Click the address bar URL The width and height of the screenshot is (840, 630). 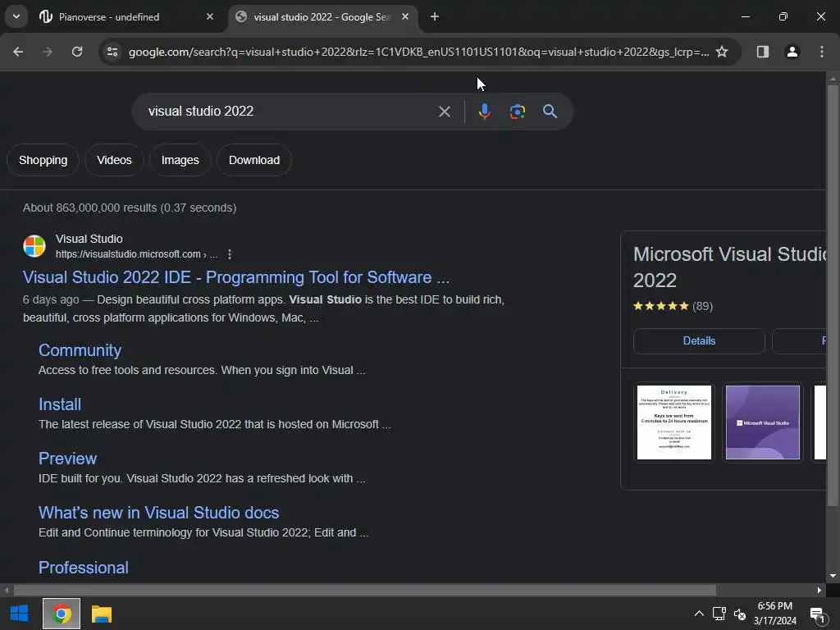(418, 52)
